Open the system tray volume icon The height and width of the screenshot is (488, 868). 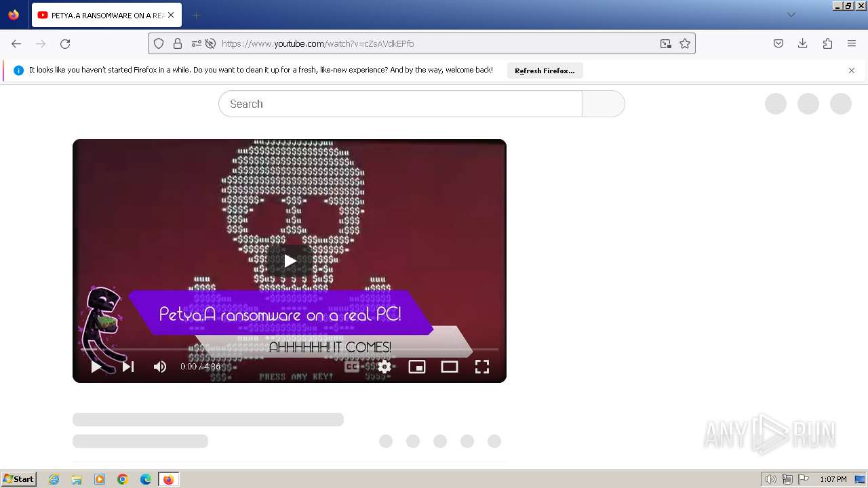(x=770, y=479)
